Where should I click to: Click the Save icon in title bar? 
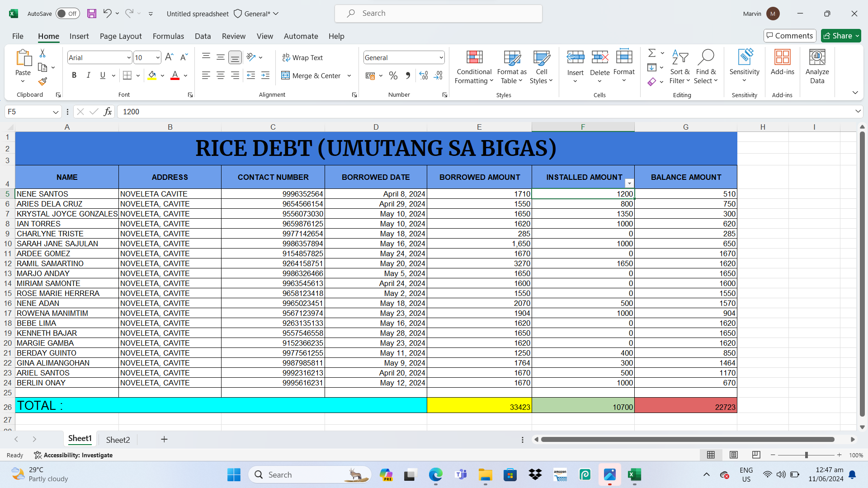(92, 14)
